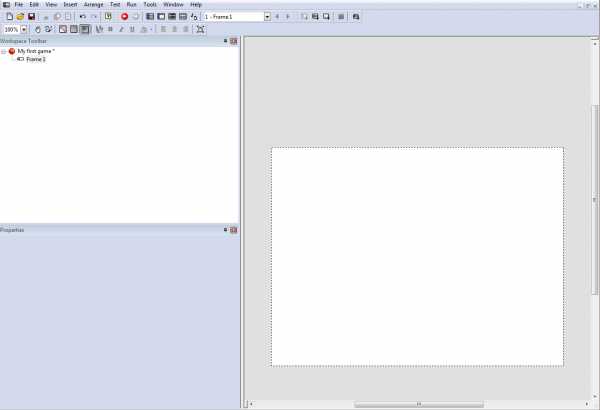Pin the Properties panel
This screenshot has height=410, width=600.
pyautogui.click(x=225, y=230)
